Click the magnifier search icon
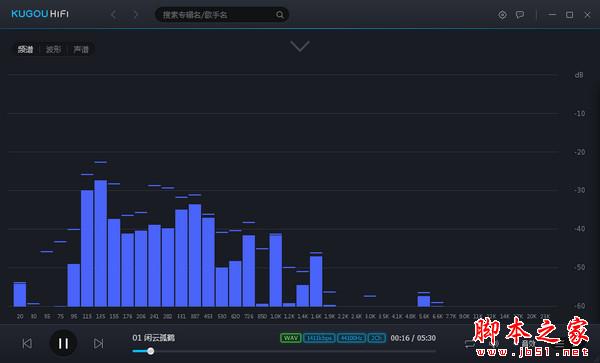Image resolution: width=600 pixels, height=363 pixels. coord(280,15)
